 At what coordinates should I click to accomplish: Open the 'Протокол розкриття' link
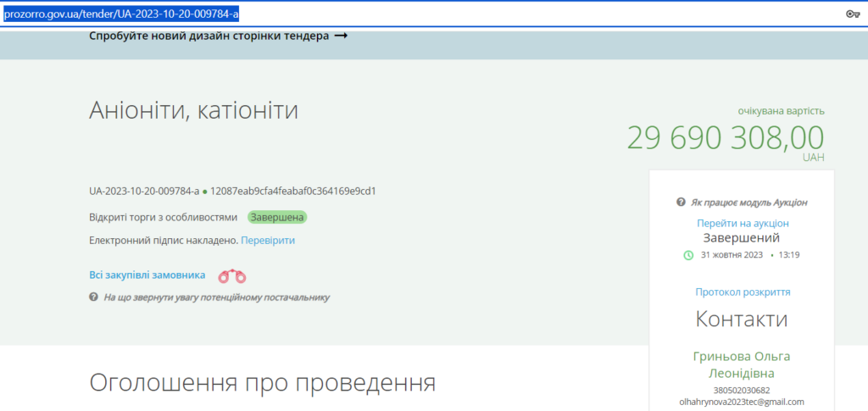(743, 292)
